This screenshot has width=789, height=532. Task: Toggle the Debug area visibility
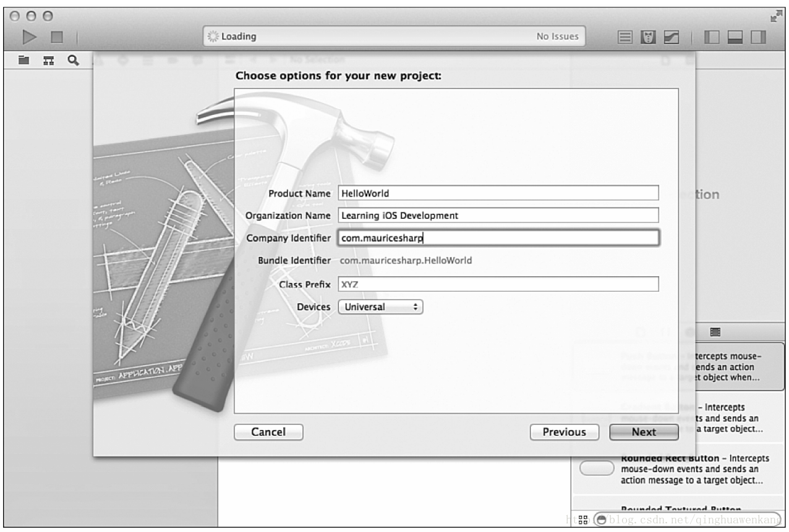(x=735, y=37)
